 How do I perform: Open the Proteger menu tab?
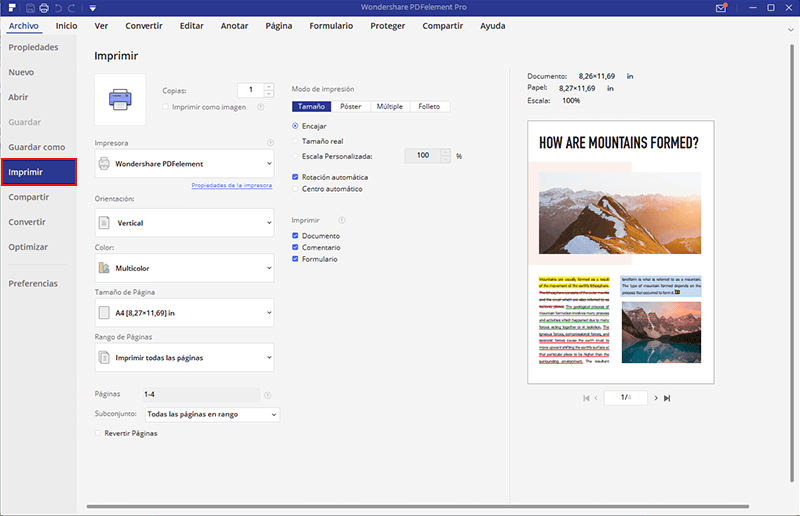(x=388, y=26)
